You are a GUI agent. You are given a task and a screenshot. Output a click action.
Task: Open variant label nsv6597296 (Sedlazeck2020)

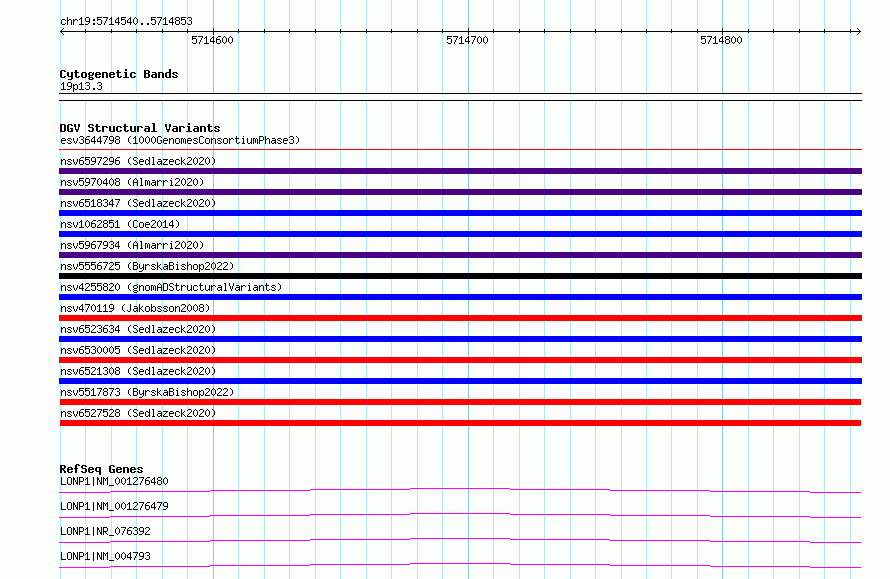138,161
